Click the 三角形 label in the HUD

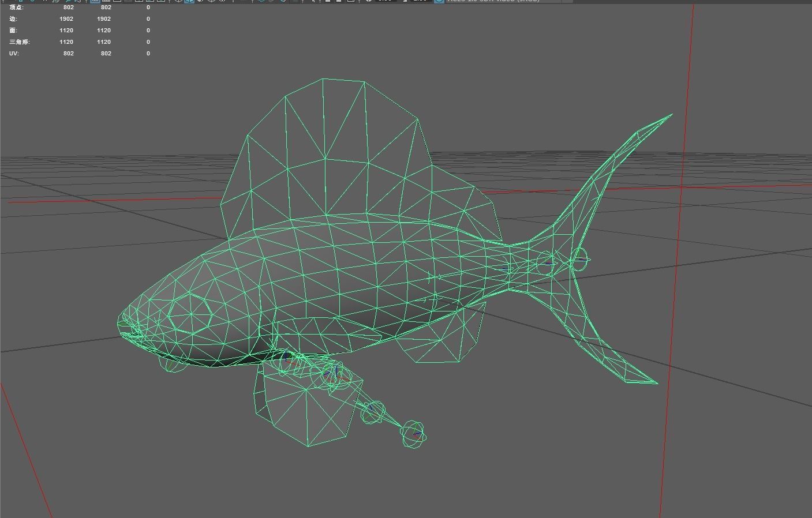pyautogui.click(x=19, y=42)
